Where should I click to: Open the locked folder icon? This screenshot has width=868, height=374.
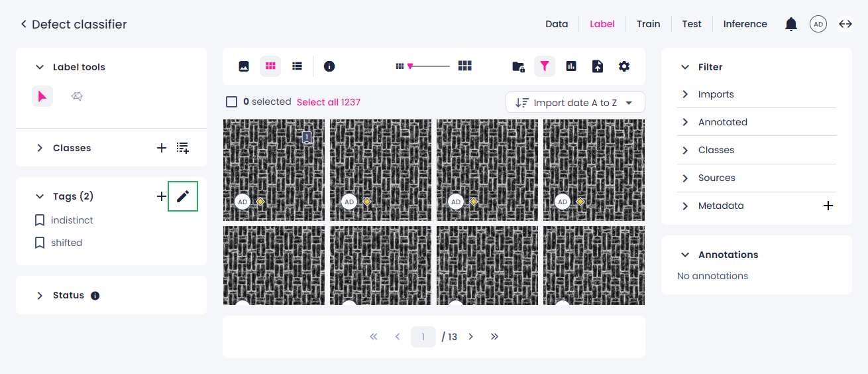point(519,66)
